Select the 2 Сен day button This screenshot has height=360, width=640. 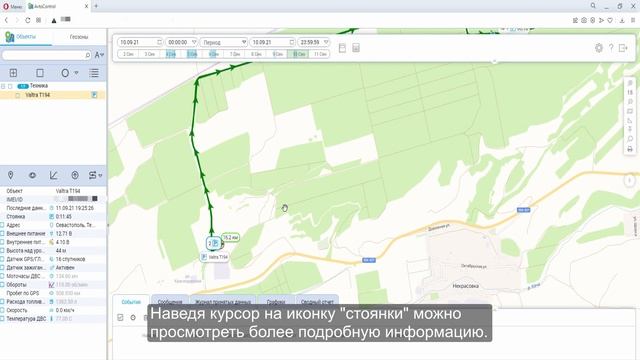pos(128,54)
